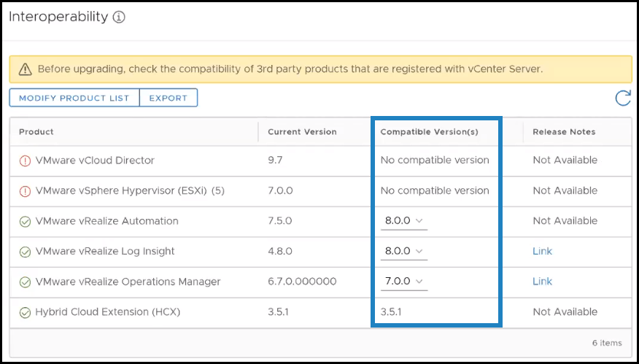Click the current version value 7.5.0
Viewport: 639px width, 364px height.
pyautogui.click(x=280, y=221)
